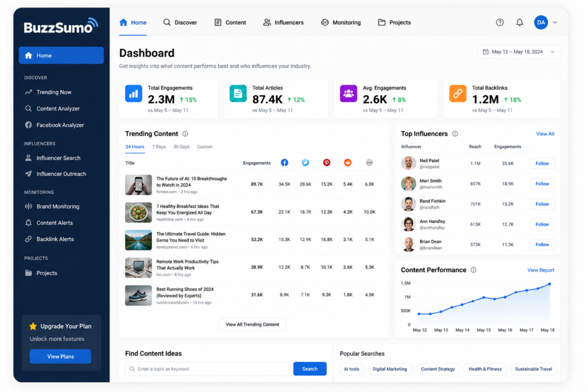This screenshot has height=392, width=588.
Task: Click the calendar icon in date range
Action: click(x=486, y=52)
